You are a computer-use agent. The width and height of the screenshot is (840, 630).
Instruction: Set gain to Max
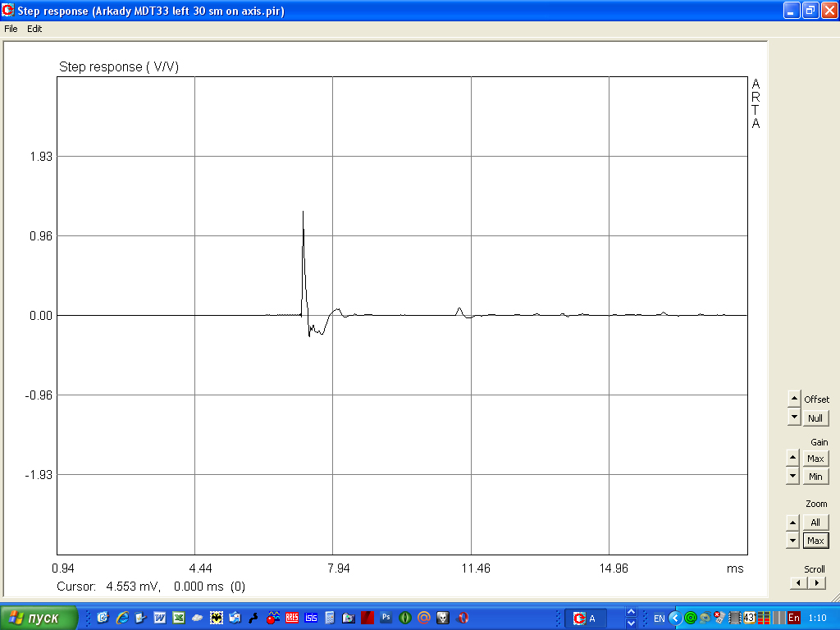(815, 459)
